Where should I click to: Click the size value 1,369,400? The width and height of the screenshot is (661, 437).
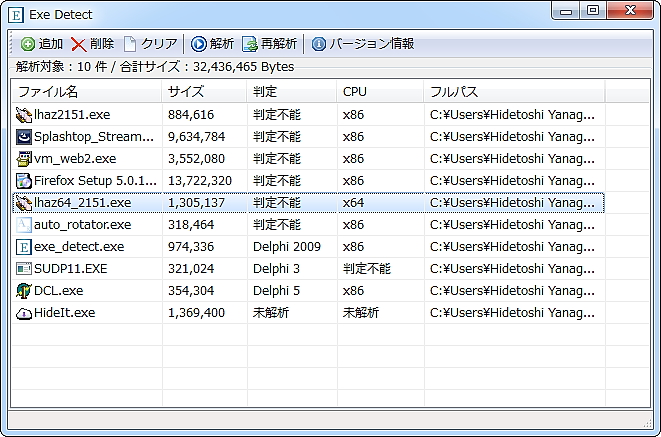196,313
